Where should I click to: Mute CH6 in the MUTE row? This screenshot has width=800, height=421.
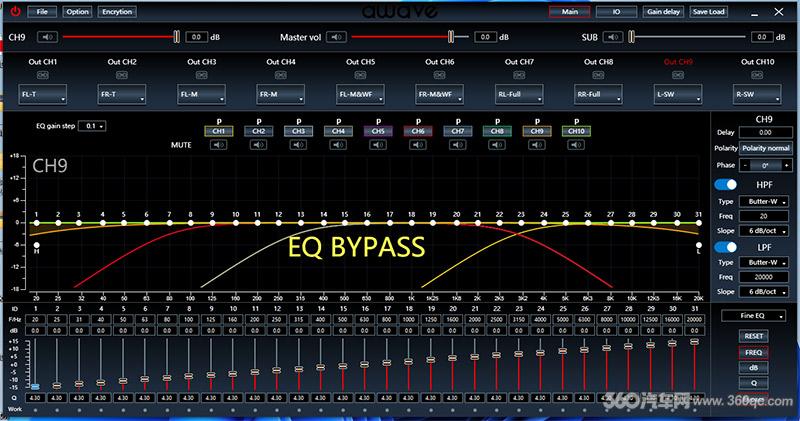tap(418, 145)
